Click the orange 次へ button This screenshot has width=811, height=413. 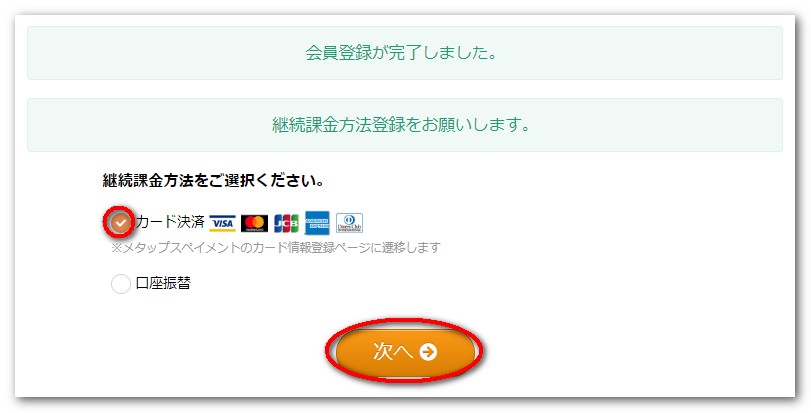406,352
